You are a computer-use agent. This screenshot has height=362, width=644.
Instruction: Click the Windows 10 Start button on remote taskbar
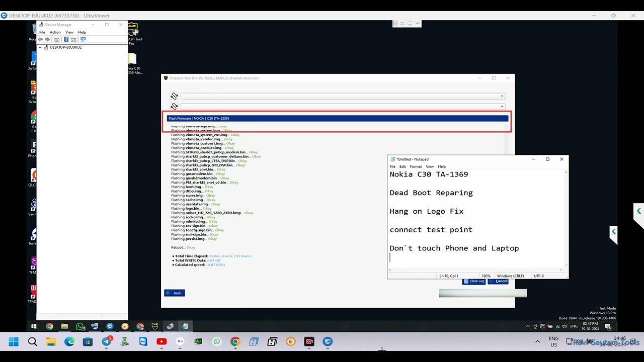(x=34, y=326)
